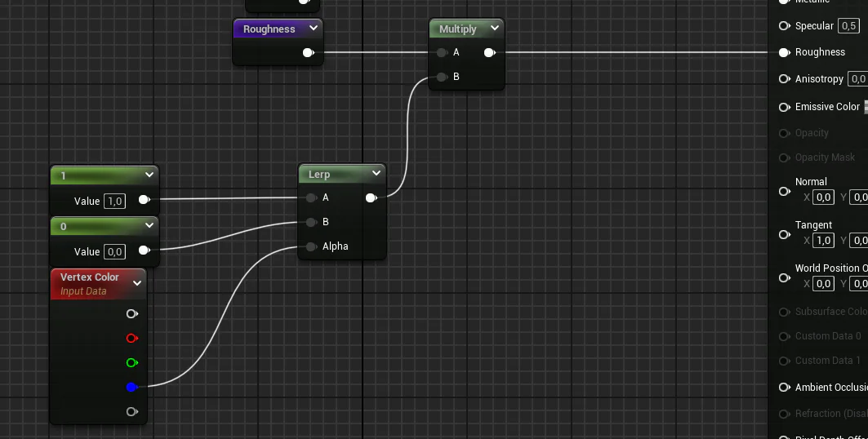Screen dimensions: 868x439
Task: Click the Lerp node's Alpha input pin
Action: 311,246
